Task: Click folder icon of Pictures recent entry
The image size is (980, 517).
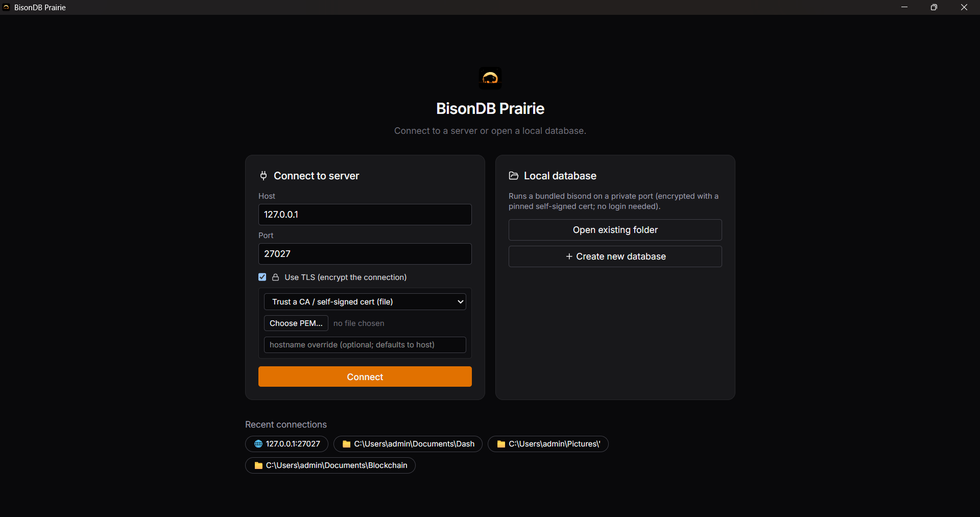Action: [x=501, y=444]
